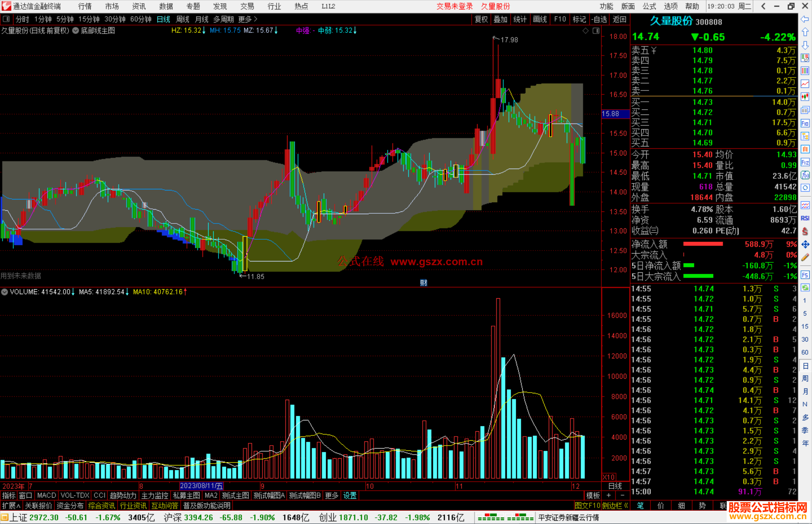Image resolution: width=812 pixels, height=524 pixels.
Task: Click the 复权 button
Action: click(x=481, y=19)
